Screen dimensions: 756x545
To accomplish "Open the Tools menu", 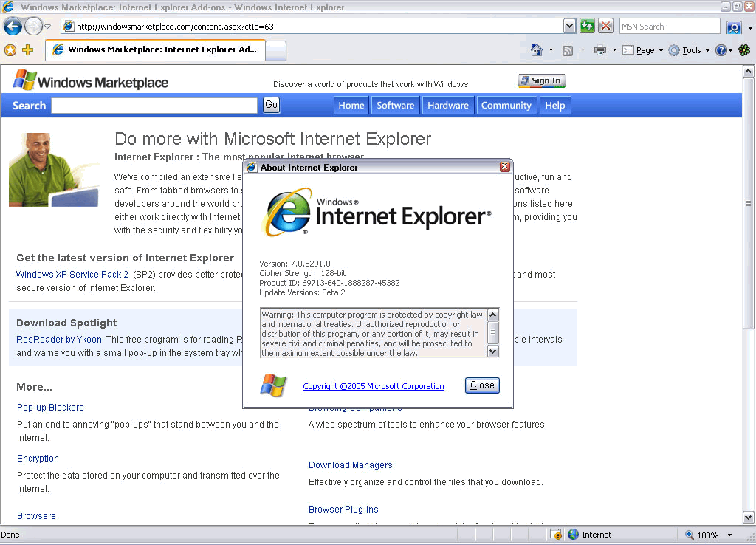I will coord(689,50).
